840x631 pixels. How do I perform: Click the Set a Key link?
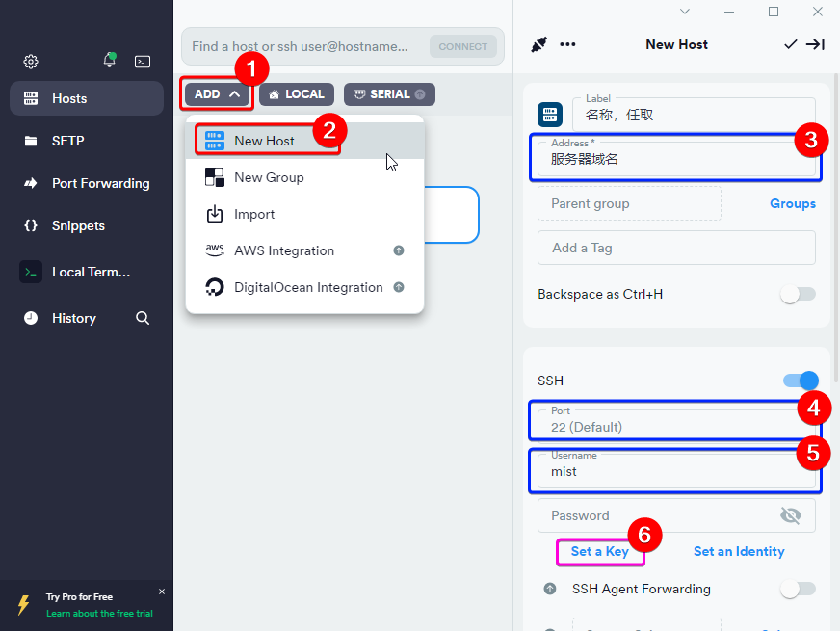pyautogui.click(x=599, y=551)
